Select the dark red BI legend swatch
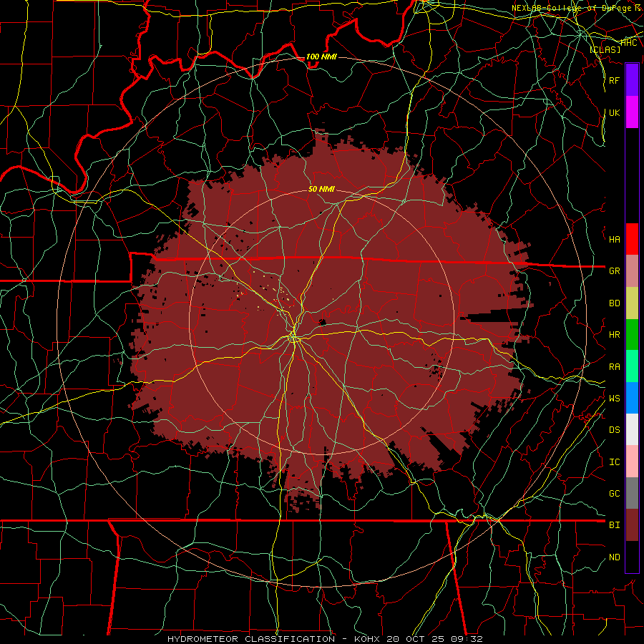The height and width of the screenshot is (644, 644). tap(632, 525)
